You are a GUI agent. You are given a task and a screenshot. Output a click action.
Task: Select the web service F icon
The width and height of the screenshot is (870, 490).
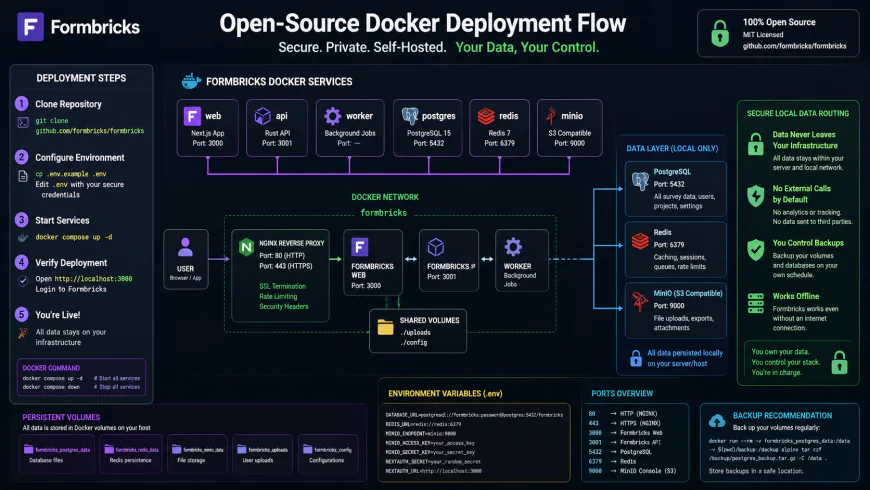[x=192, y=116]
